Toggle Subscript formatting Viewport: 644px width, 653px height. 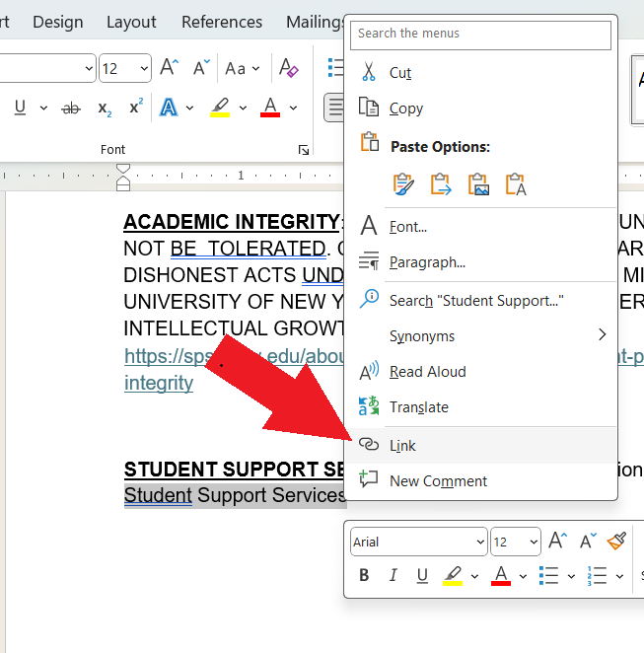tap(105, 109)
